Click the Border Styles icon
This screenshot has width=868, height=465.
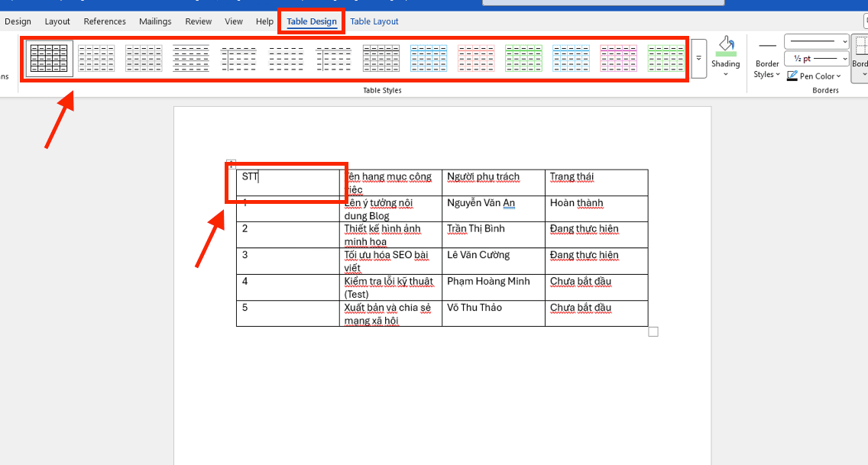click(767, 47)
